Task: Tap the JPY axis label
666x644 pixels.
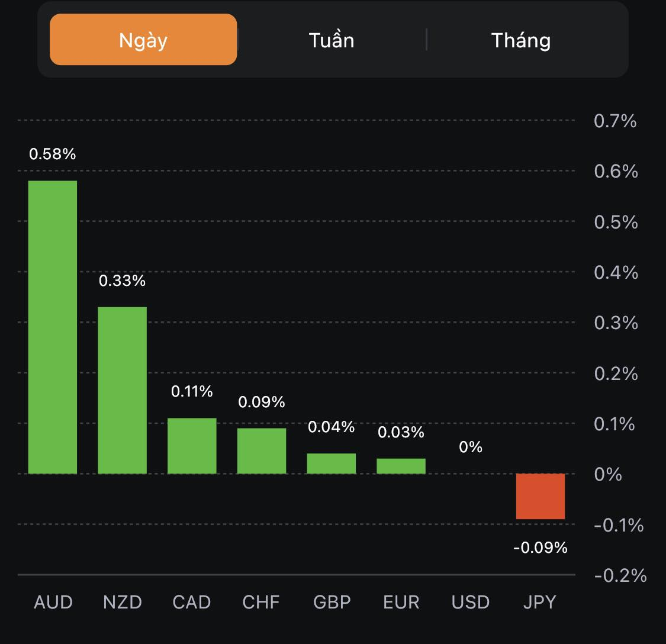Action: tap(540, 602)
